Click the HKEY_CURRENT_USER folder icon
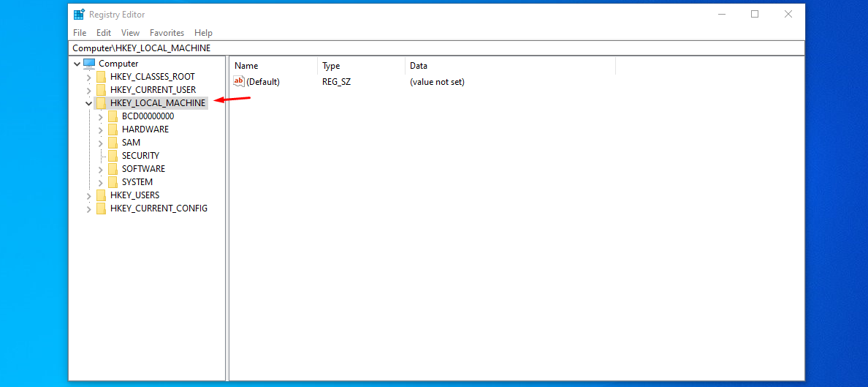 pyautogui.click(x=102, y=90)
